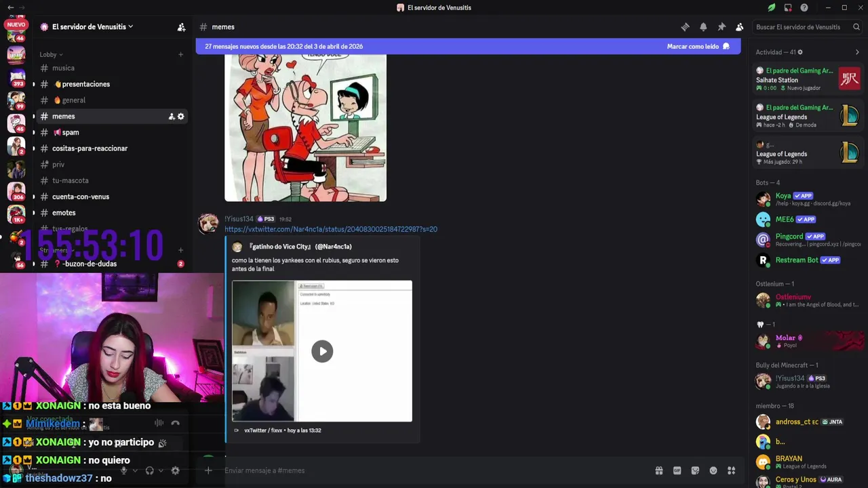
Task: Open Koya bot profile
Action: tap(808, 199)
